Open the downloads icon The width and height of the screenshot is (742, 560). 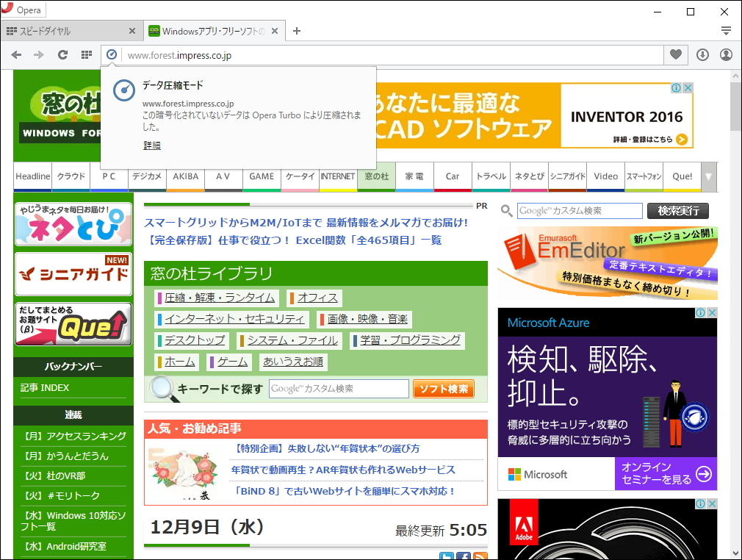701,54
